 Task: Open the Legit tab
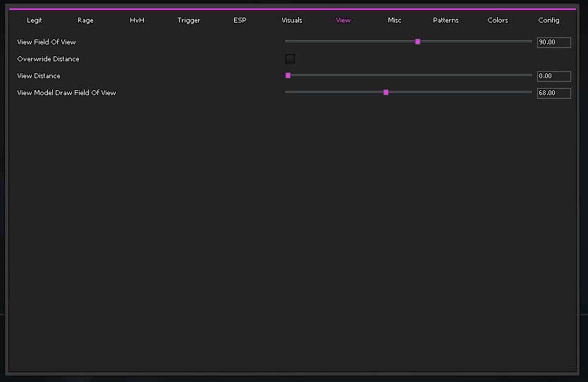(x=35, y=20)
